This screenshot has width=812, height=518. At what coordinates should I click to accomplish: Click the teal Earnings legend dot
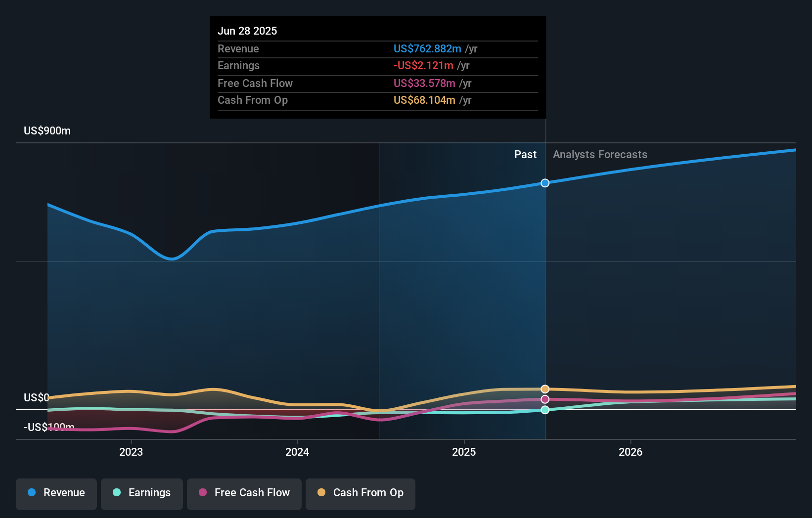[x=116, y=493]
